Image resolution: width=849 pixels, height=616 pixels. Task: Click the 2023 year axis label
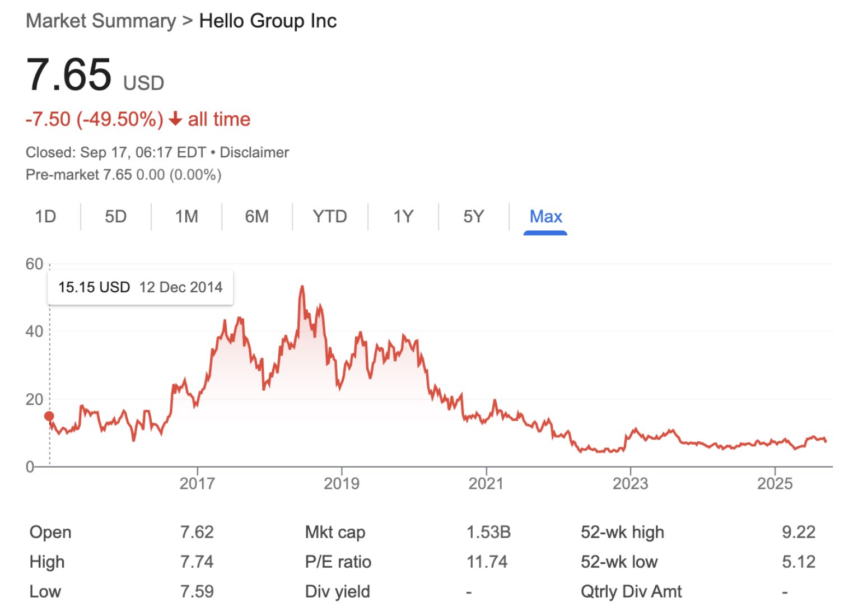tap(630, 483)
